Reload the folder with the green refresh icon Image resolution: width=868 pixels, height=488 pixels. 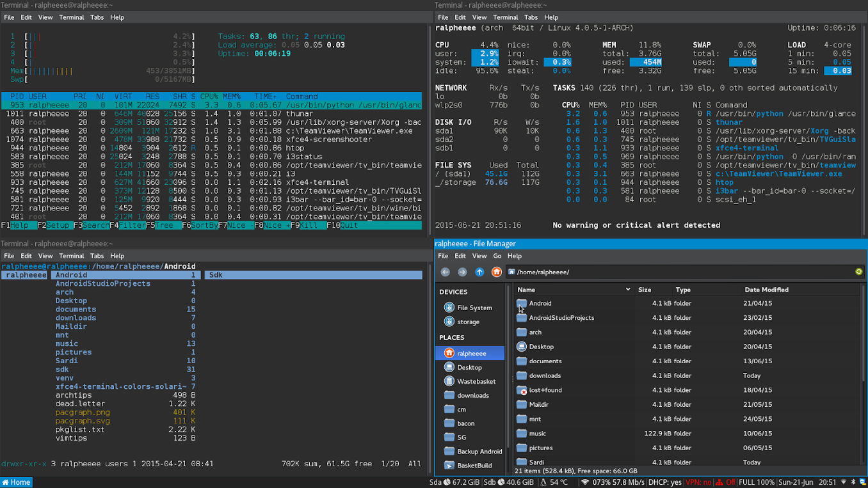(x=858, y=272)
